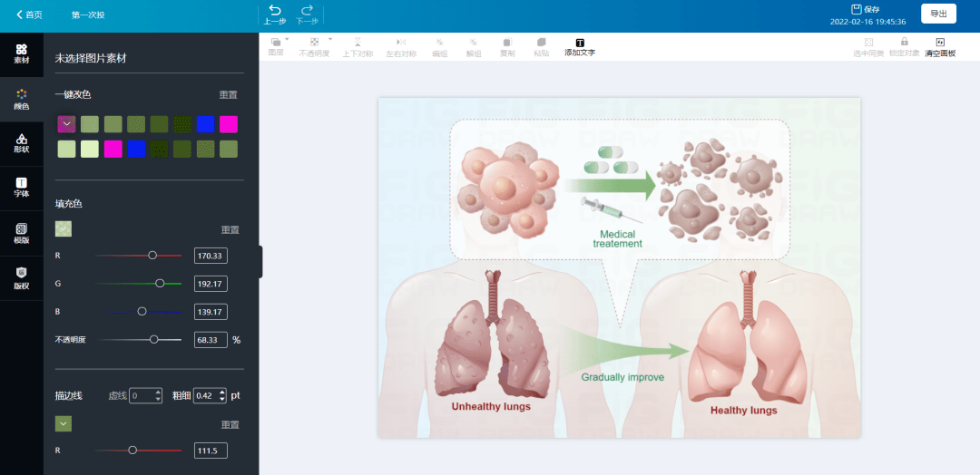Go back to 首页 home
980x475 pixels.
(29, 15)
